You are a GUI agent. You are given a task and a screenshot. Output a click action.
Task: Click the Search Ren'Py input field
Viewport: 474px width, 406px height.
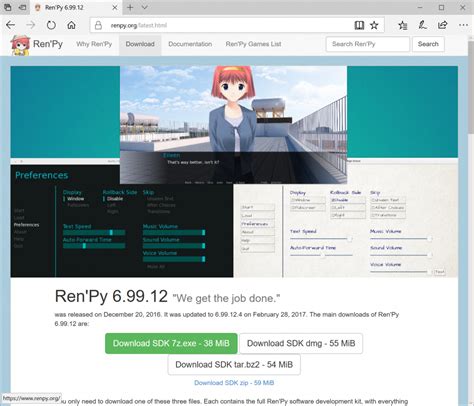point(368,44)
